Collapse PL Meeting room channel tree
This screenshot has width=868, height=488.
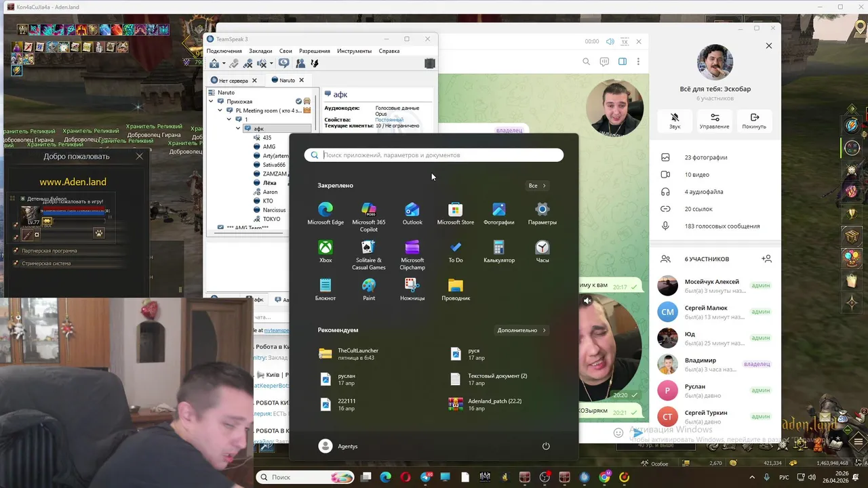pos(220,110)
